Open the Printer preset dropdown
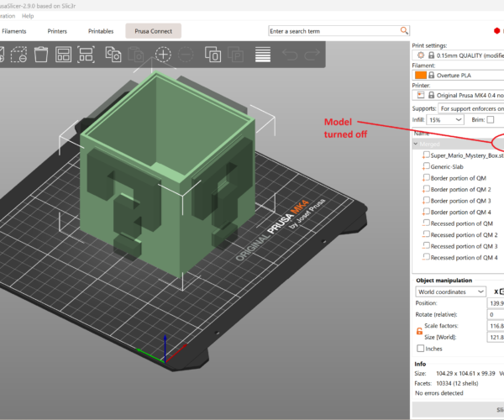 (459, 95)
